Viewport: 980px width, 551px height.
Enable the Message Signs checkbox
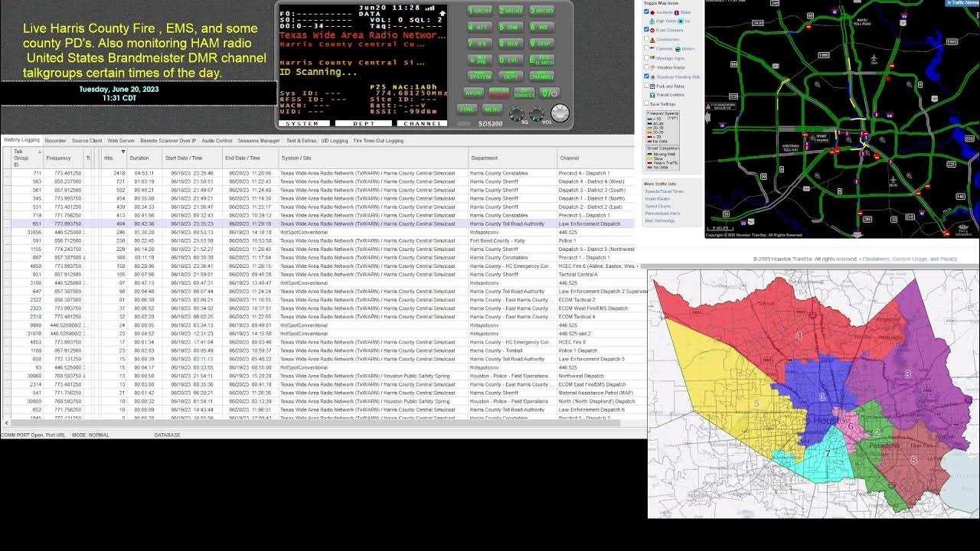[646, 57]
